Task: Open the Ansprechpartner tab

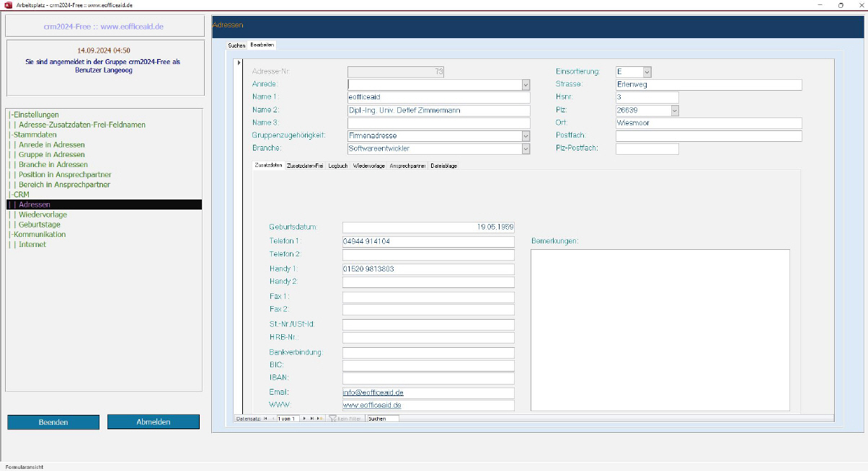Action: [x=407, y=166]
